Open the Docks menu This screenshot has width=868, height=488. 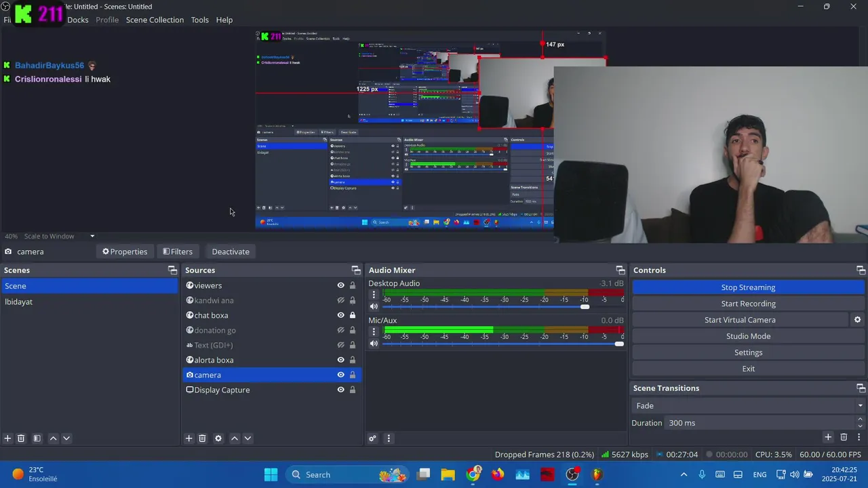78,20
